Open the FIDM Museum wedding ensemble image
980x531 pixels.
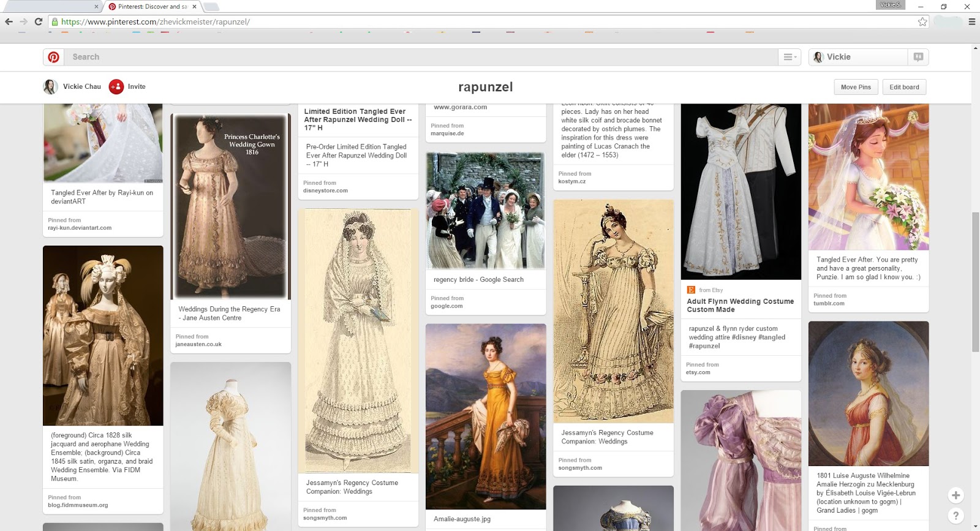[103, 336]
